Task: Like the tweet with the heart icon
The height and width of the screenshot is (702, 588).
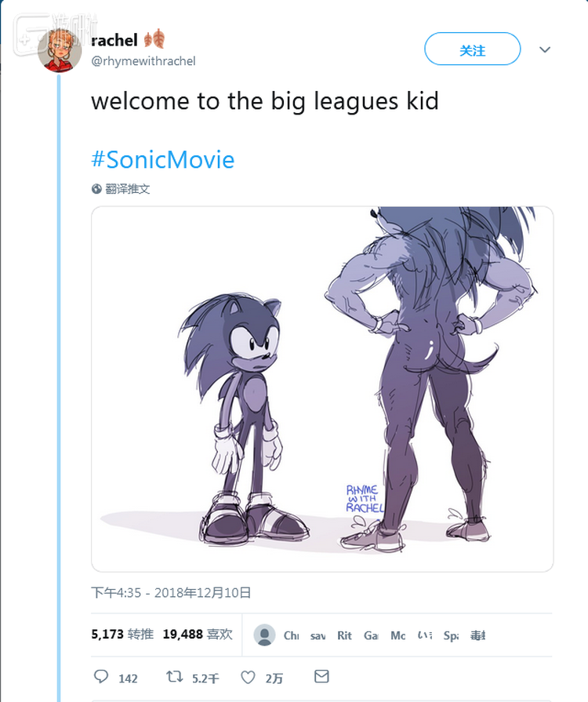Action: pos(248,677)
